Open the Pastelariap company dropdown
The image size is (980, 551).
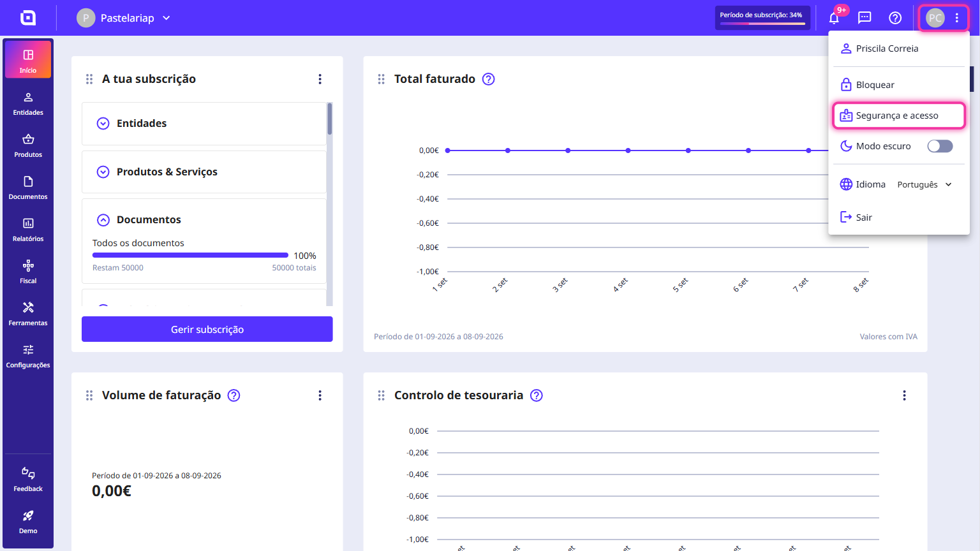(124, 18)
